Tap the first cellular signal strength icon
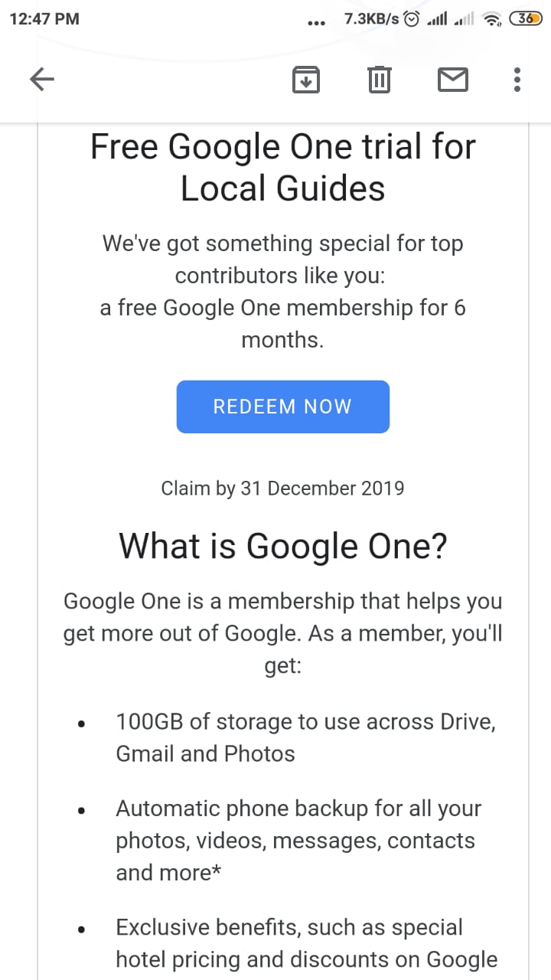The height and width of the screenshot is (980, 551). click(436, 20)
